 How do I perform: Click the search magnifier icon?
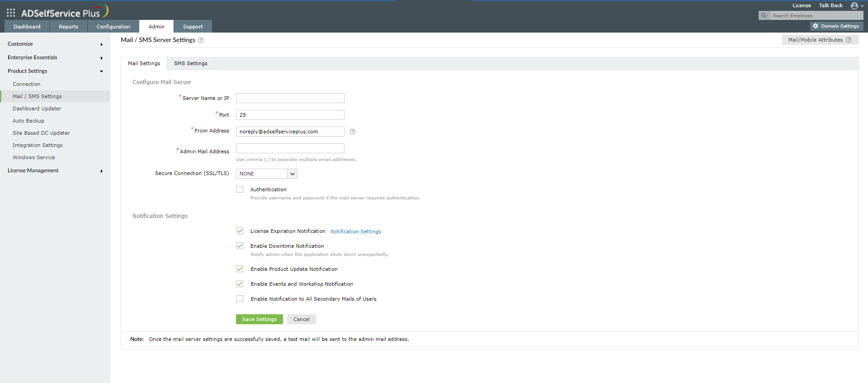[764, 15]
